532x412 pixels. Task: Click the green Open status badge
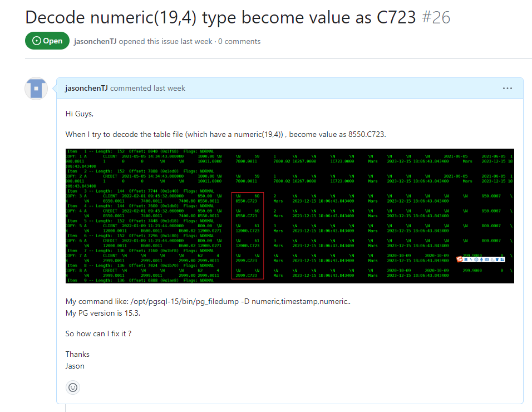[x=47, y=41]
